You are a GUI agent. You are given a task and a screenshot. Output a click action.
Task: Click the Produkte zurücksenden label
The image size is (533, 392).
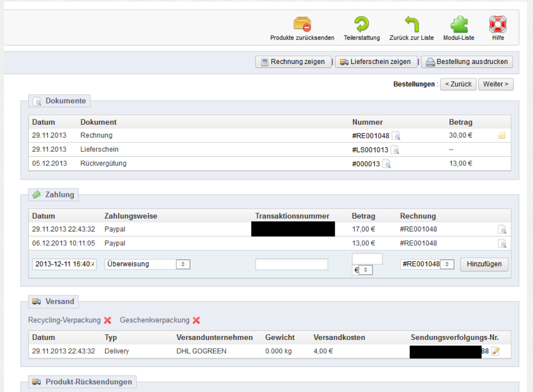[x=302, y=38]
